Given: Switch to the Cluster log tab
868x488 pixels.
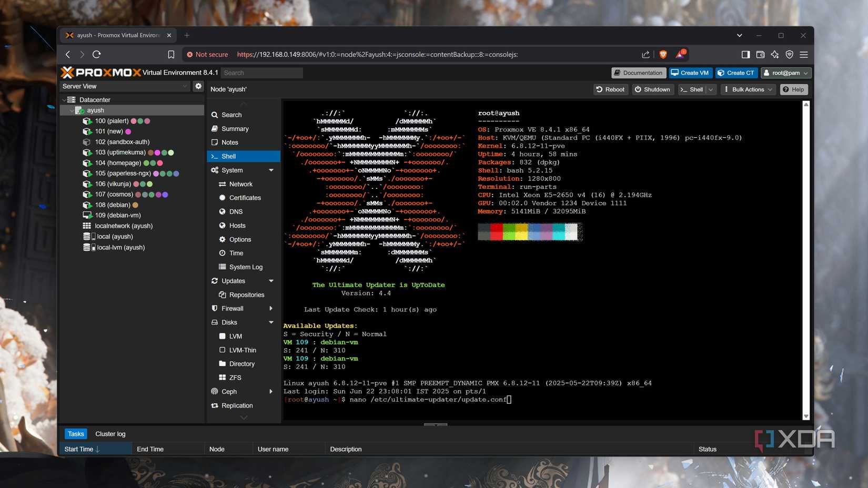Looking at the screenshot, I should tap(110, 433).
